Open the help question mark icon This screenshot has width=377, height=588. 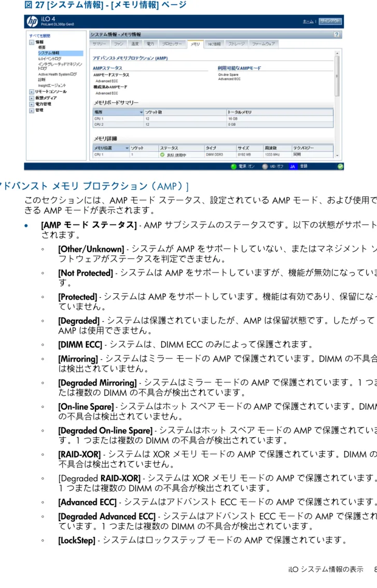(337, 35)
